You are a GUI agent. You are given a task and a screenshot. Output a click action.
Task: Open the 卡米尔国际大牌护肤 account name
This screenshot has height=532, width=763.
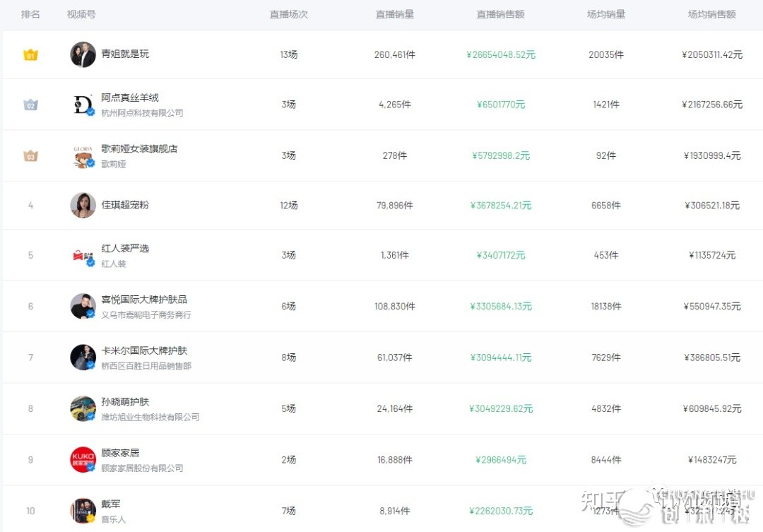click(x=144, y=350)
